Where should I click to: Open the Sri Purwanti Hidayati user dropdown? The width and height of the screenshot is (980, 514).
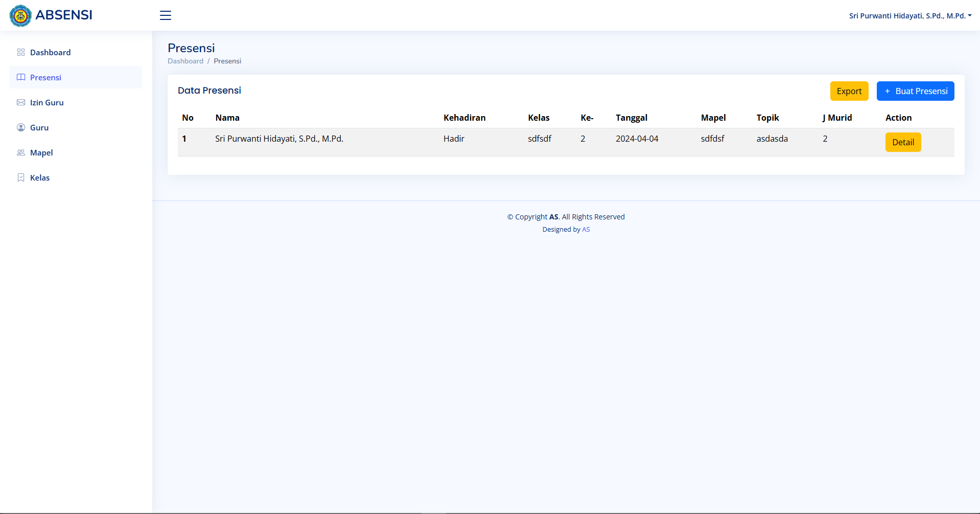909,16
